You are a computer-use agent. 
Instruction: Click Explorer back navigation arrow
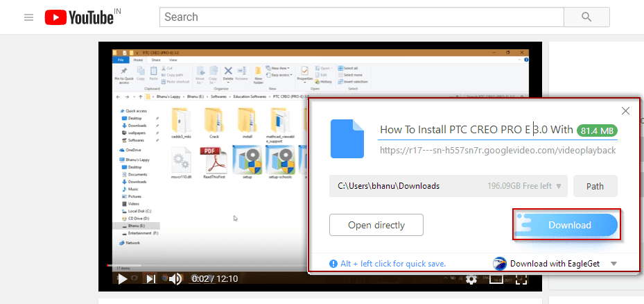coord(119,97)
